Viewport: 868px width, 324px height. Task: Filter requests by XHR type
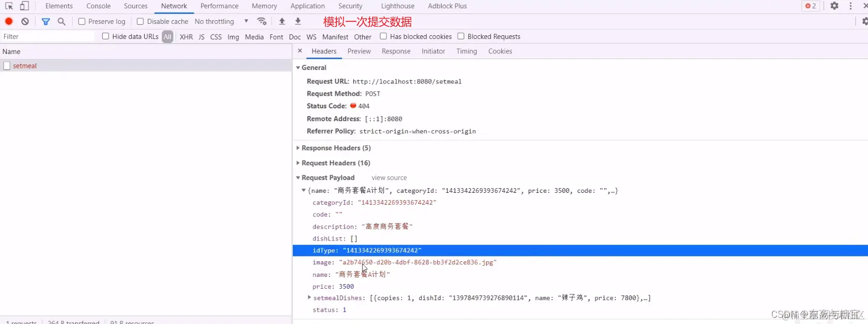tap(186, 37)
